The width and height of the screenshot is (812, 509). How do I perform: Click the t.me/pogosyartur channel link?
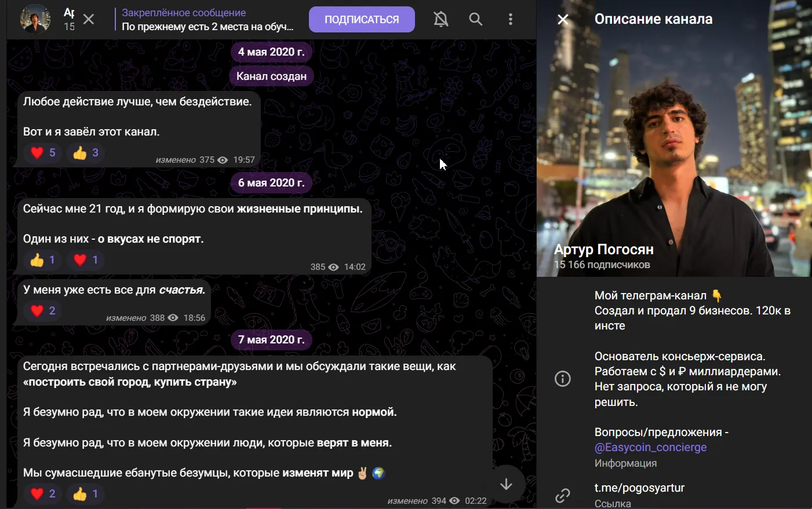639,488
